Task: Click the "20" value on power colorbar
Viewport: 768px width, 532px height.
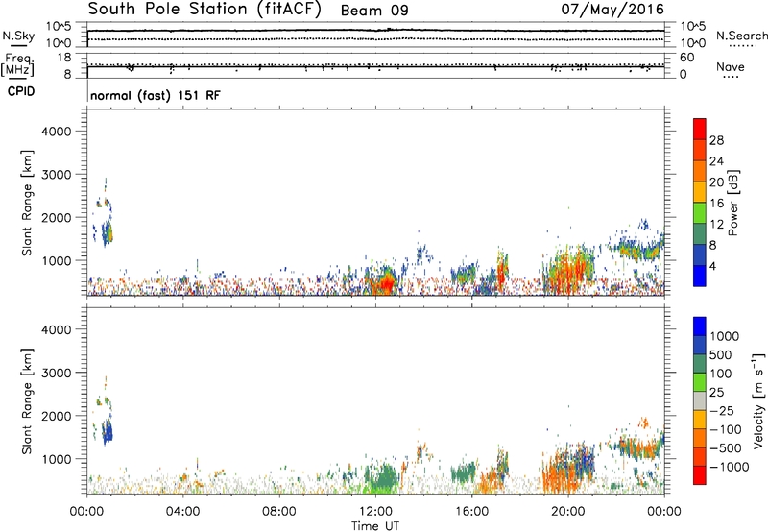Action: [716, 182]
